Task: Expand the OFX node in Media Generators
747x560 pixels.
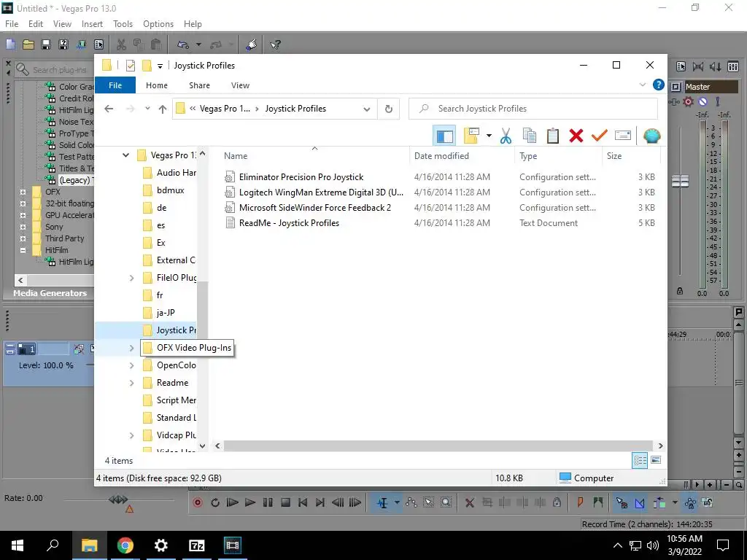Action: 23,192
